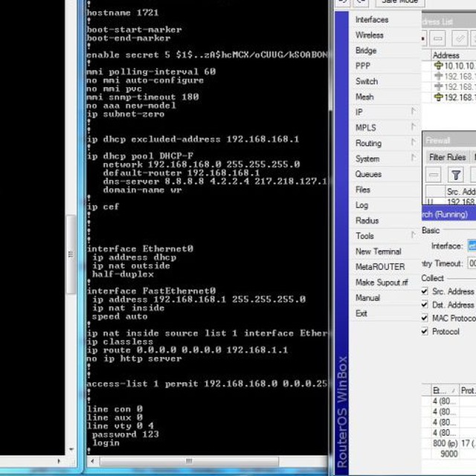This screenshot has width=476, height=476.
Task: Click the left window's vertical scrollbar thumb
Action: tap(71, 254)
